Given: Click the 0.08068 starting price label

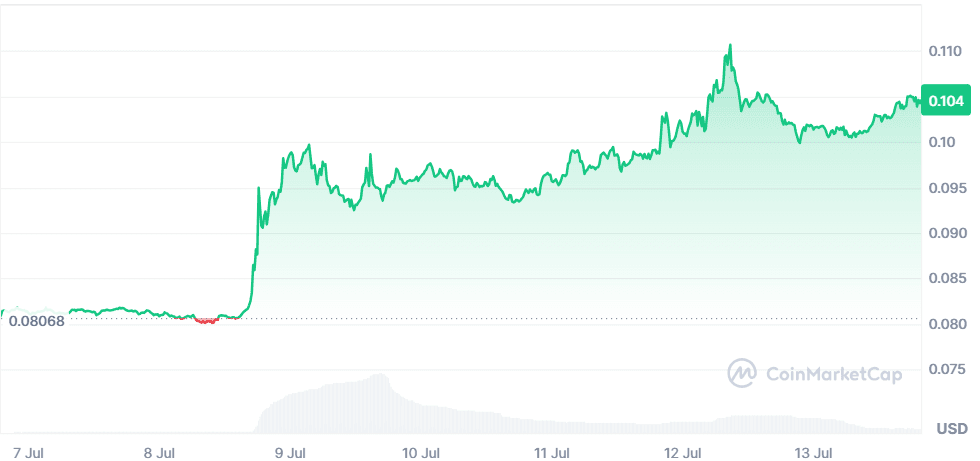Looking at the screenshot, I should pyautogui.click(x=36, y=320).
